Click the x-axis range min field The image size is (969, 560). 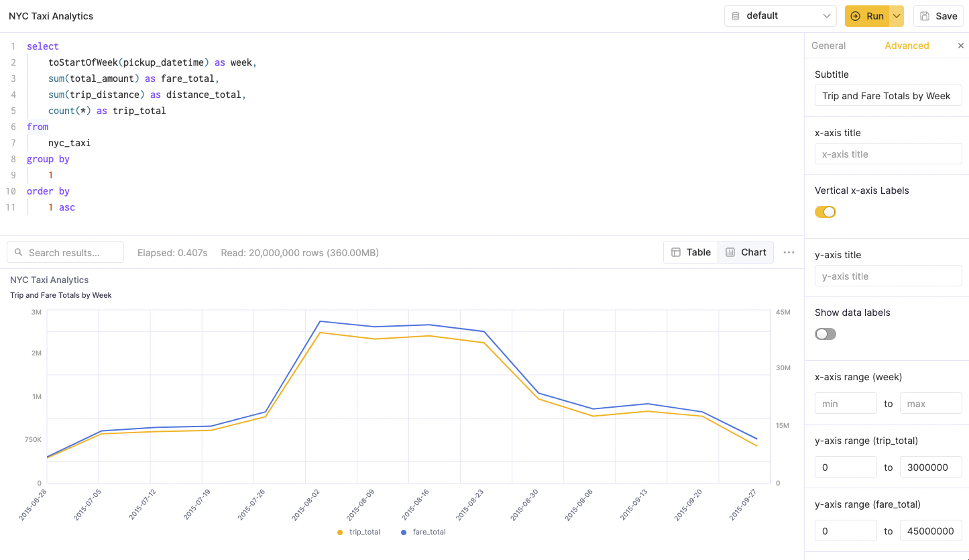coord(846,403)
